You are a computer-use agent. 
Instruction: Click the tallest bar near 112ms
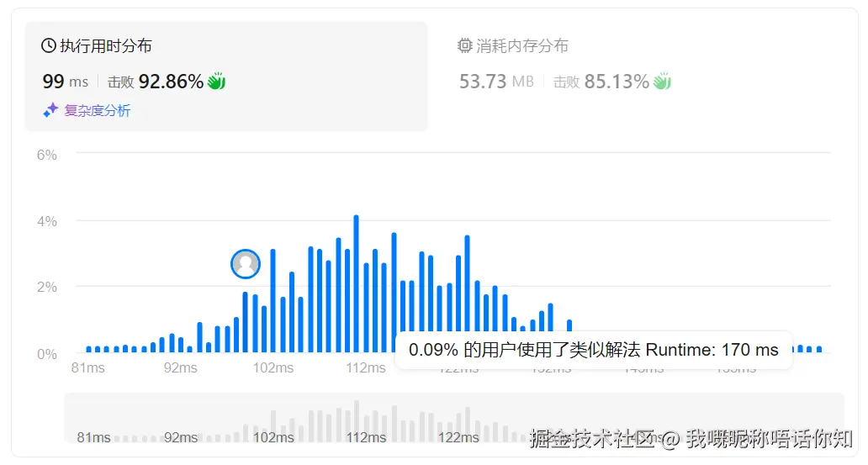tap(356, 283)
